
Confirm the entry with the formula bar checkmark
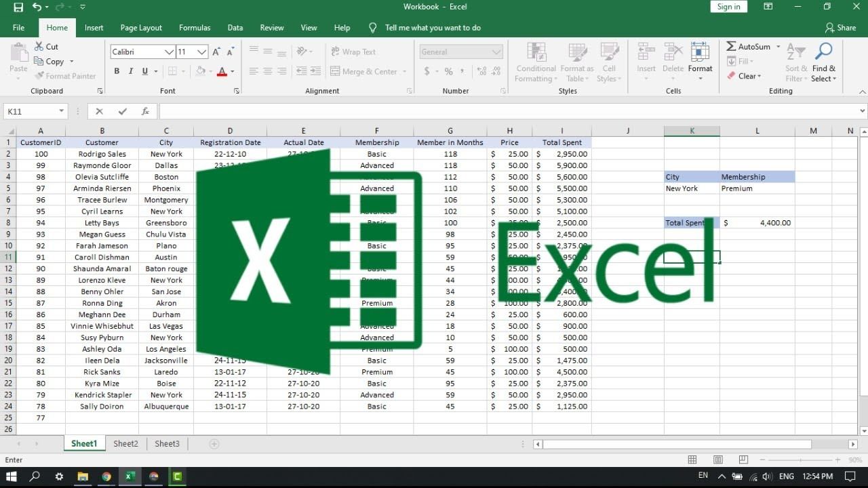click(x=122, y=112)
